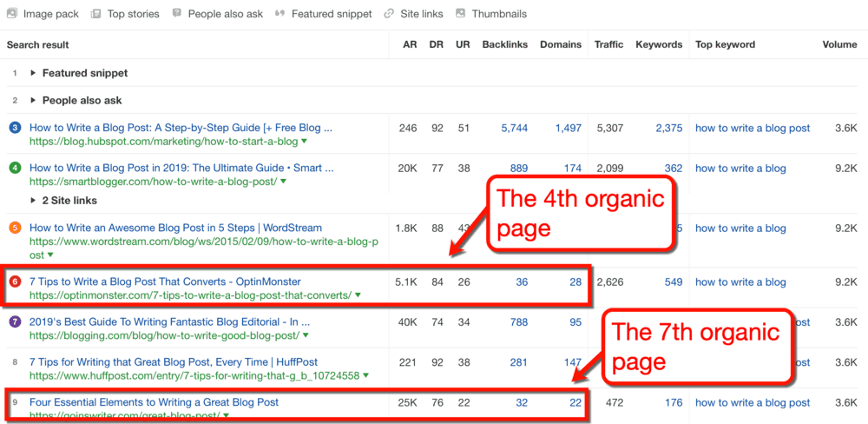
Task: Open dropdown arrow beside blog.hubspot.com URL
Action: point(304,142)
